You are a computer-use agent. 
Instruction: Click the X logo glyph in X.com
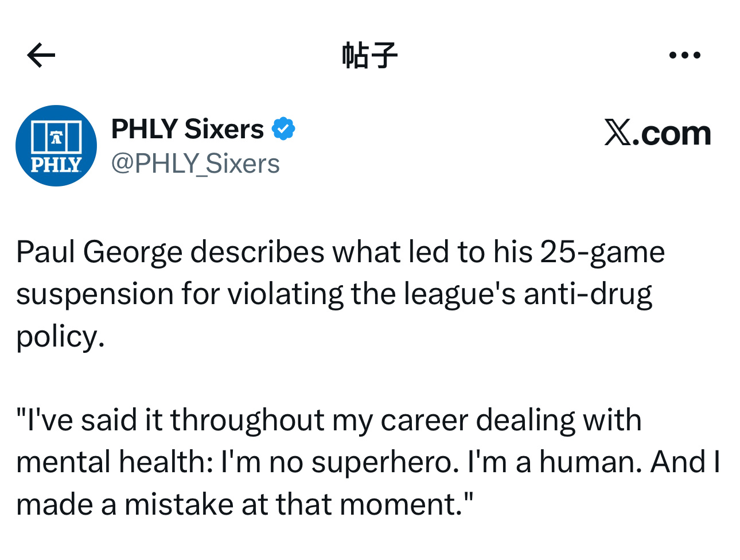pyautogui.click(x=618, y=133)
